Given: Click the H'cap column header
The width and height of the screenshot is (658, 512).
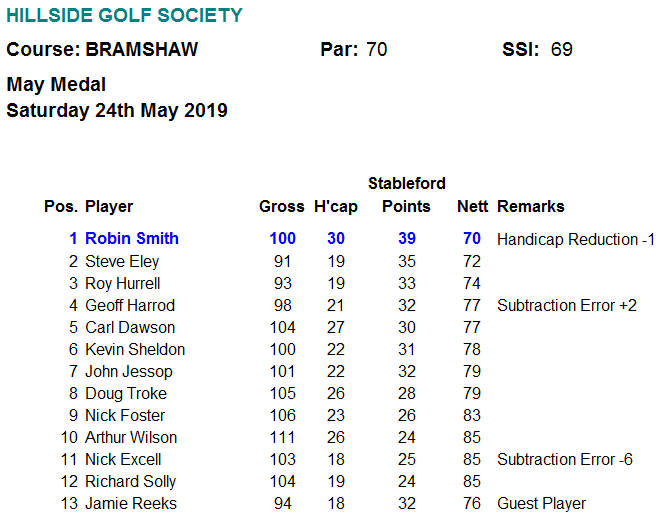Looking at the screenshot, I should pyautogui.click(x=335, y=207).
